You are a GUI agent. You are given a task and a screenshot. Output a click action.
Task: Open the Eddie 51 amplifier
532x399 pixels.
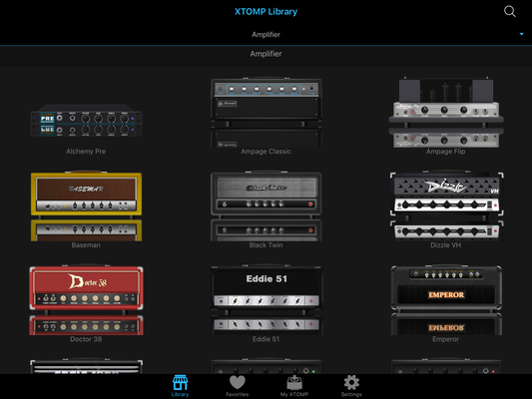(x=266, y=300)
